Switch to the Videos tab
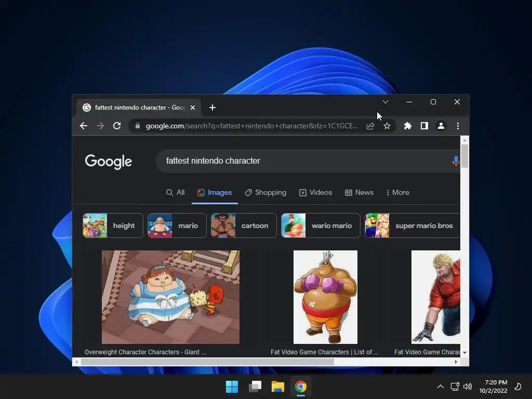532x399 pixels. click(x=315, y=192)
